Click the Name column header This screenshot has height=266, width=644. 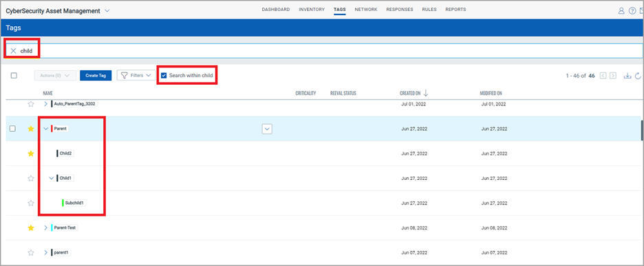[x=47, y=93]
